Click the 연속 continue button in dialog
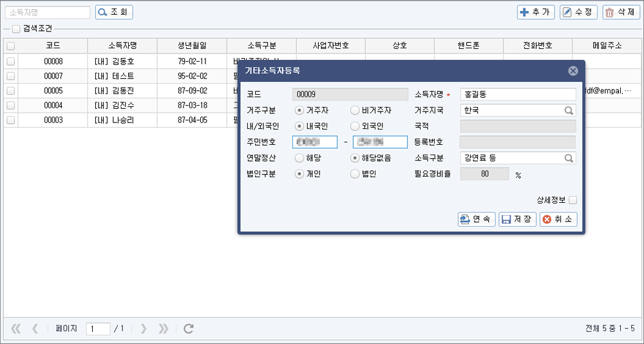Viewport: 644px width, 344px height. (477, 219)
